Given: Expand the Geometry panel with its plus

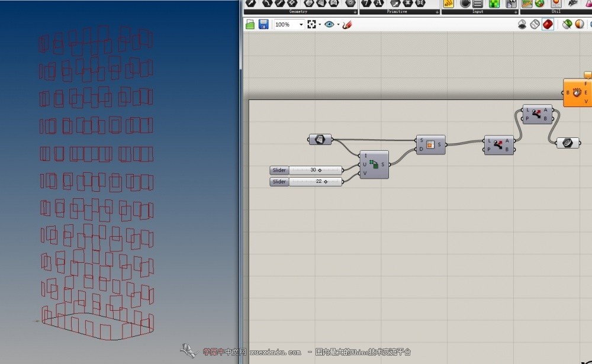Looking at the screenshot, I should (355, 12).
